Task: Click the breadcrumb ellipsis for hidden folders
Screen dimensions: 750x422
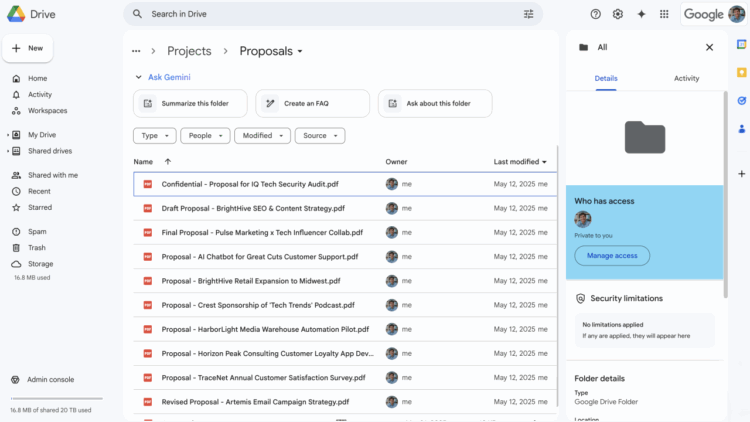Action: pyautogui.click(x=136, y=51)
